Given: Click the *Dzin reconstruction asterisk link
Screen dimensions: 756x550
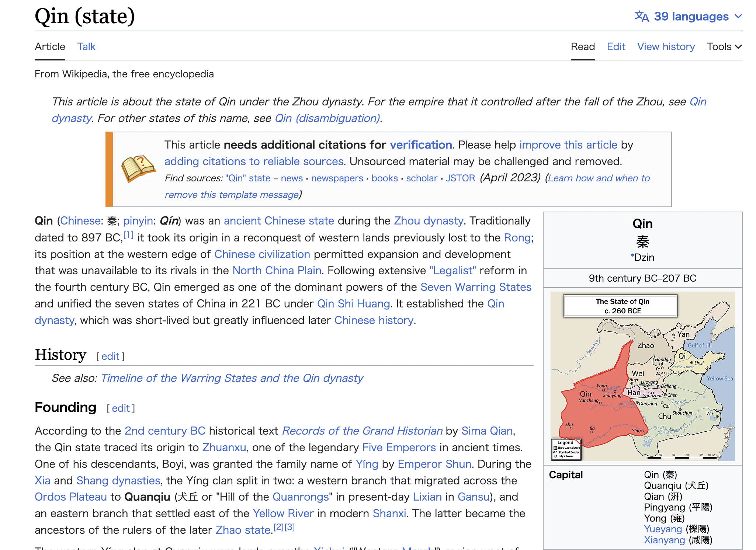Looking at the screenshot, I should click(632, 255).
